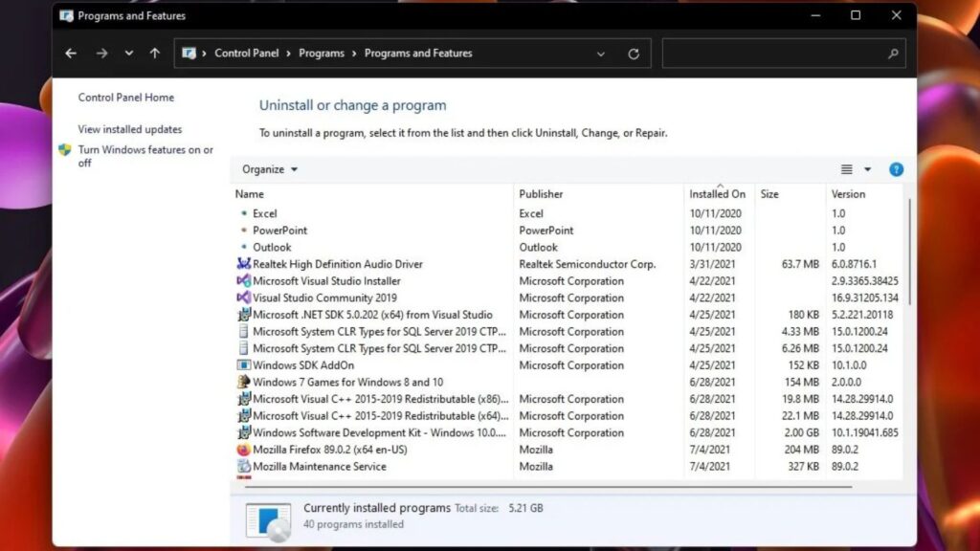Expand chevron after Control Panel breadcrumb
The height and width of the screenshot is (551, 980).
click(x=289, y=54)
